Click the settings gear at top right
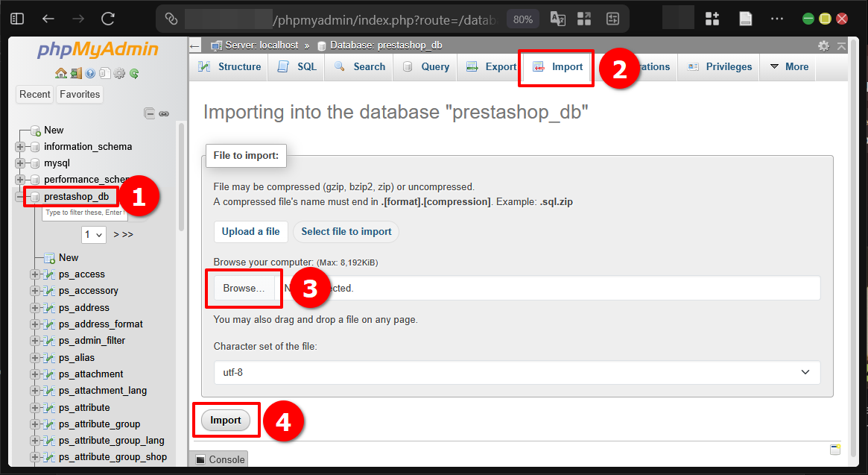 pyautogui.click(x=823, y=45)
